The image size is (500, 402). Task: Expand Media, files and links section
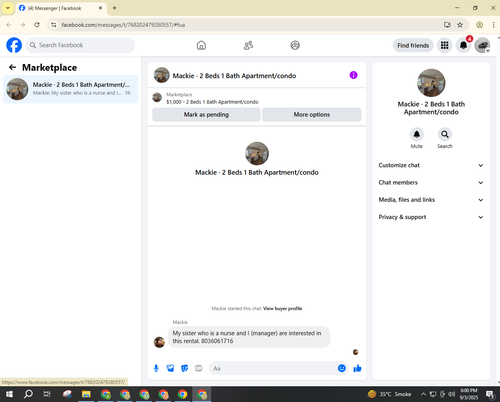coord(431,200)
